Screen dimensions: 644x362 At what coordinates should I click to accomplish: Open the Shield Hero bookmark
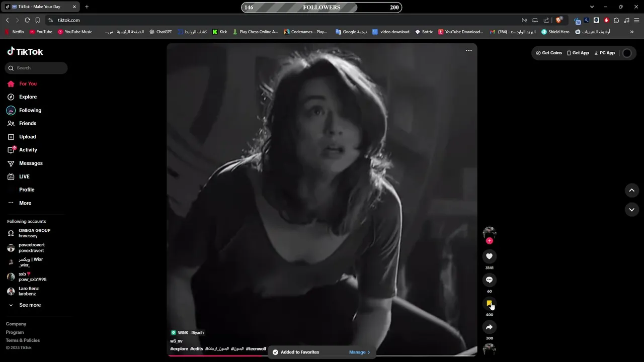(x=555, y=32)
